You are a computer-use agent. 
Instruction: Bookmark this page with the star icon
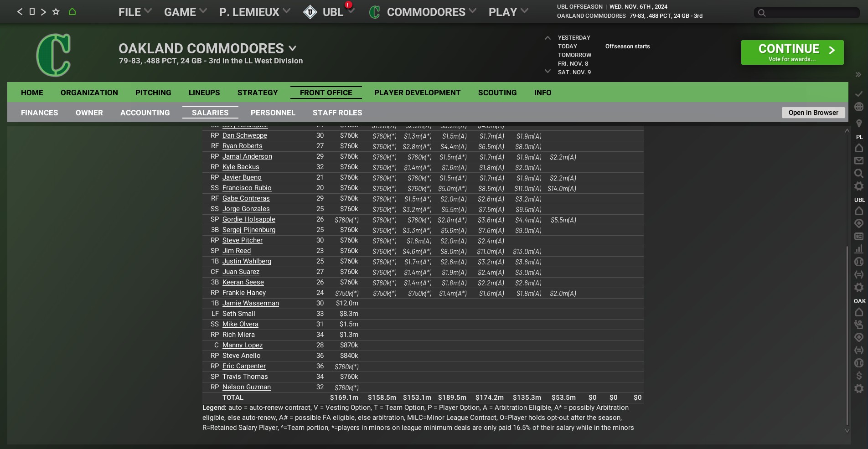tap(56, 12)
